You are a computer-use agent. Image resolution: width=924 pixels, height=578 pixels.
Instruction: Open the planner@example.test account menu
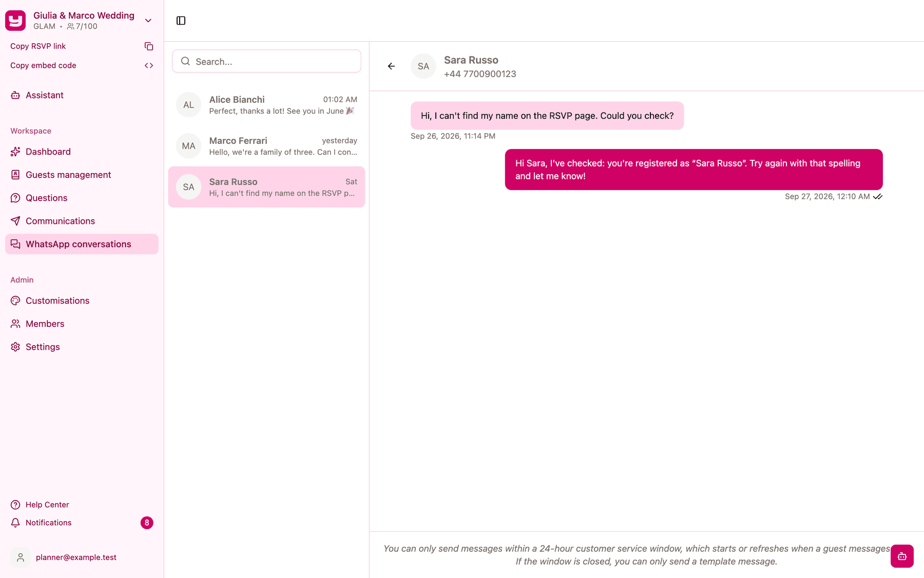82,557
